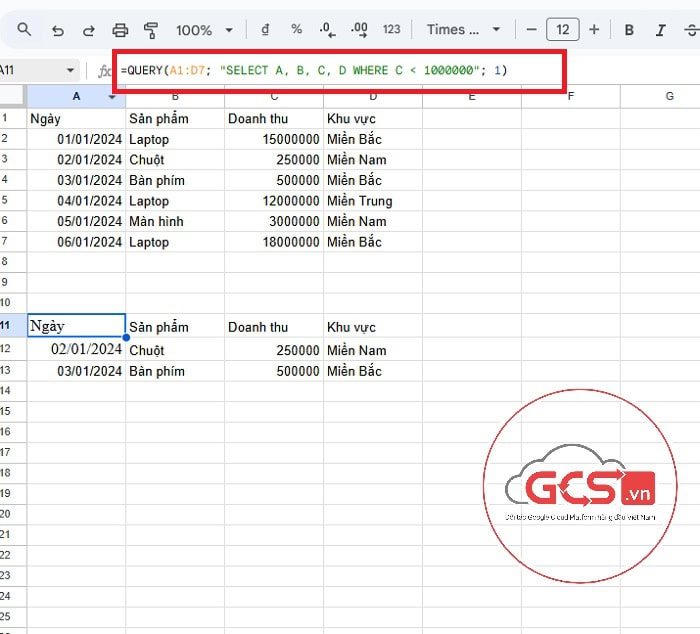Increase decimal places
This screenshot has width=700, height=634.
pyautogui.click(x=359, y=30)
